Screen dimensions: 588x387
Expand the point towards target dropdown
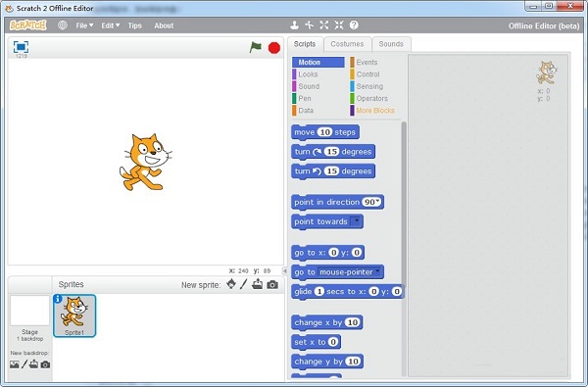(x=356, y=221)
